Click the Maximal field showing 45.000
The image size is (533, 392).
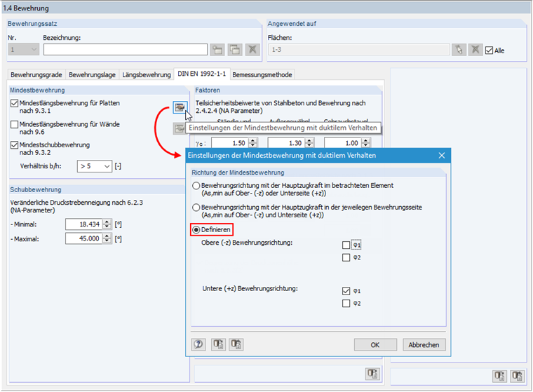[84, 238]
